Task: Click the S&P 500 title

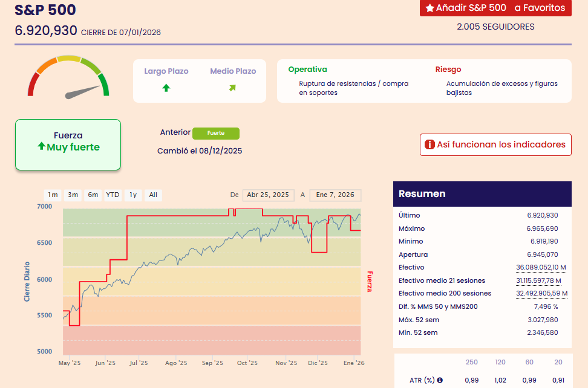Action: [45, 10]
